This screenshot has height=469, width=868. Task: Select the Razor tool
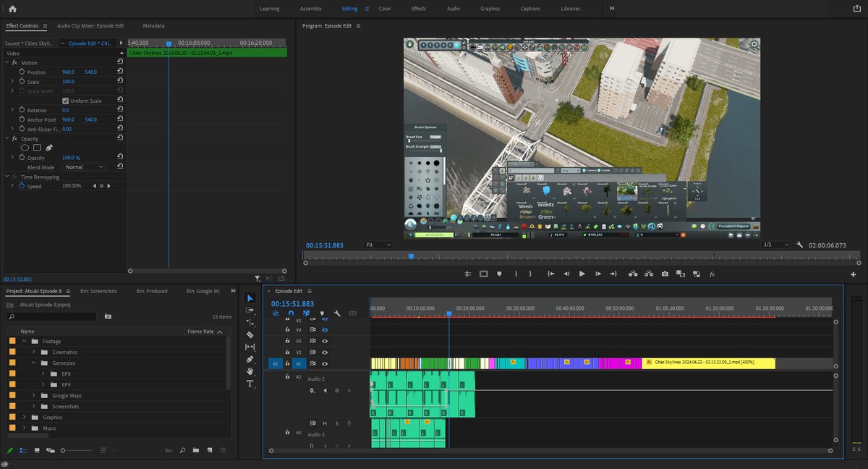[250, 335]
